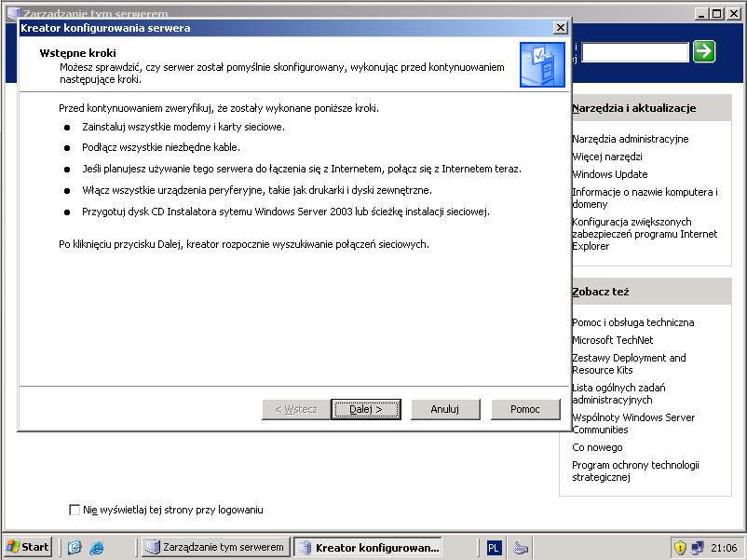The width and height of the screenshot is (747, 560).
Task: Click the green arrow search go button
Action: [x=704, y=51]
